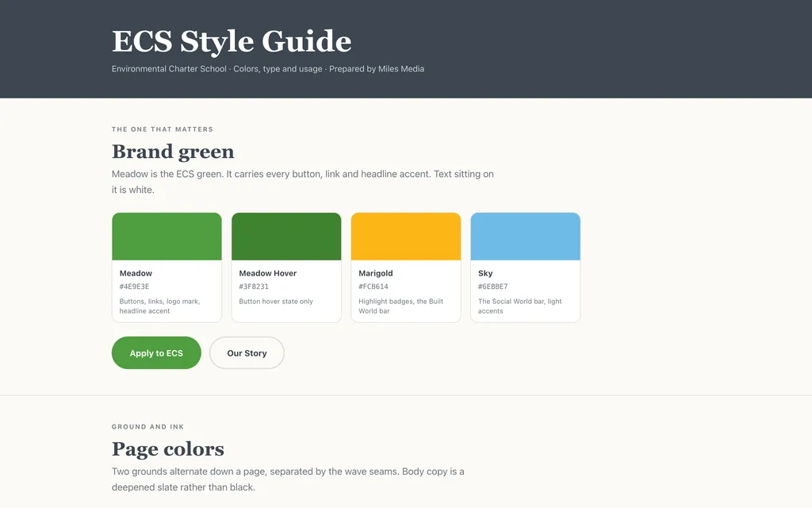812x508 pixels.
Task: Click "Buttons, links, logo mark" description
Action: 159,306
